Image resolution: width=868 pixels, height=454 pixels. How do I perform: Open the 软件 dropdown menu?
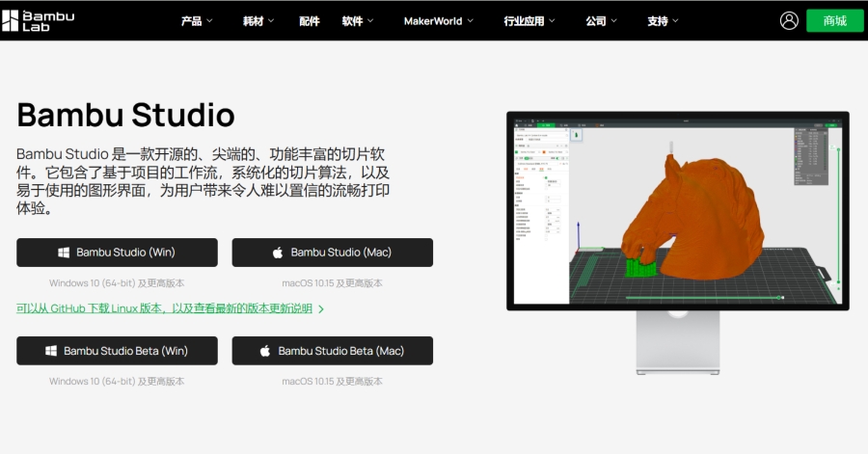click(x=358, y=21)
